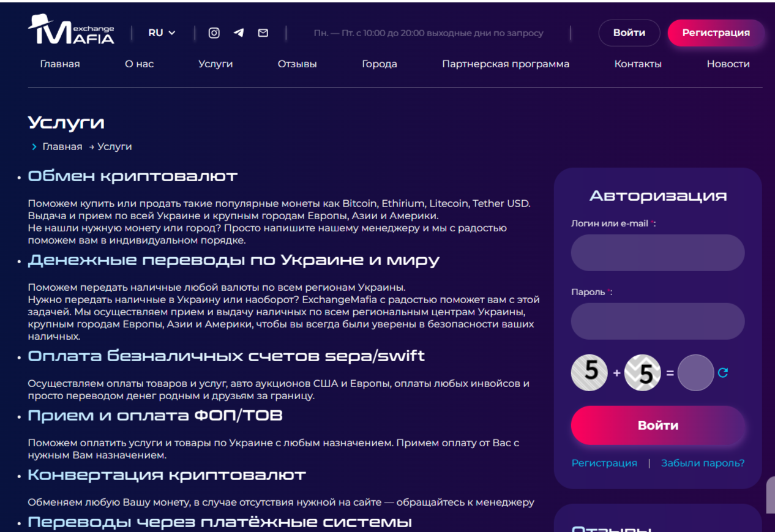Click the email envelope icon
Screen dimensions: 775x532
[x=263, y=33]
